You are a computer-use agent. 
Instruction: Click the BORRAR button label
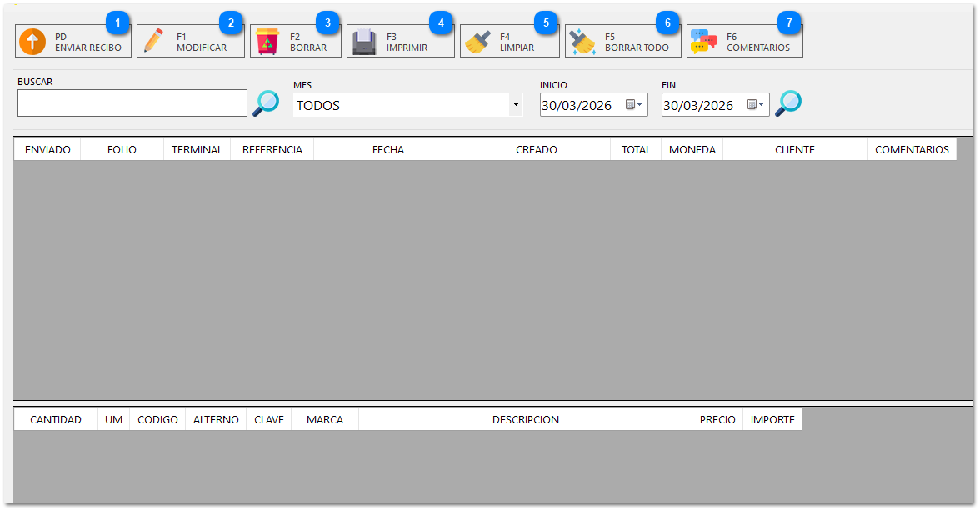click(308, 48)
